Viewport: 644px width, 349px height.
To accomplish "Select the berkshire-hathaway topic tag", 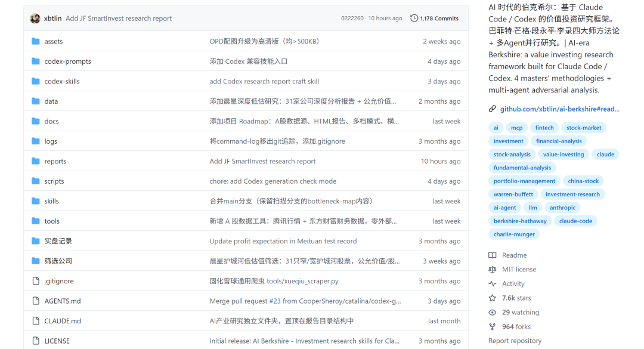I will [520, 221].
